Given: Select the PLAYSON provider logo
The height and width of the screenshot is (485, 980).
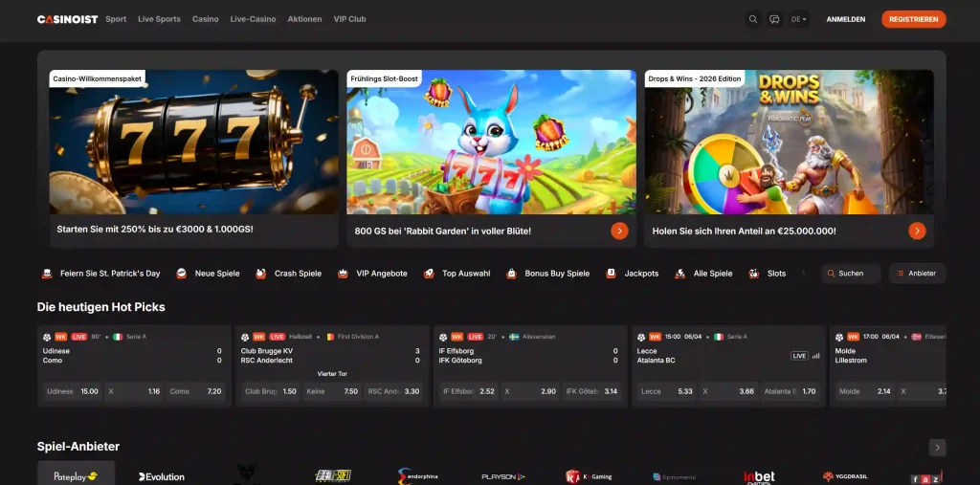Looking at the screenshot, I should (x=503, y=477).
